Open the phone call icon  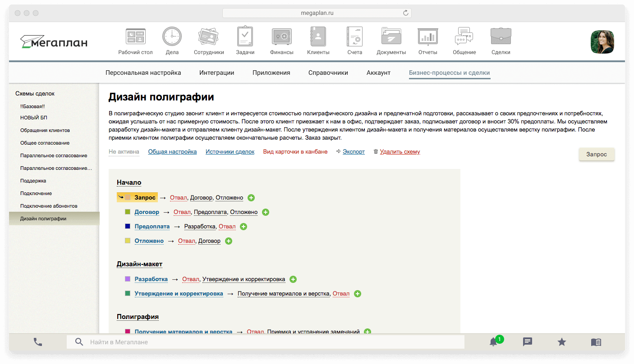click(38, 342)
